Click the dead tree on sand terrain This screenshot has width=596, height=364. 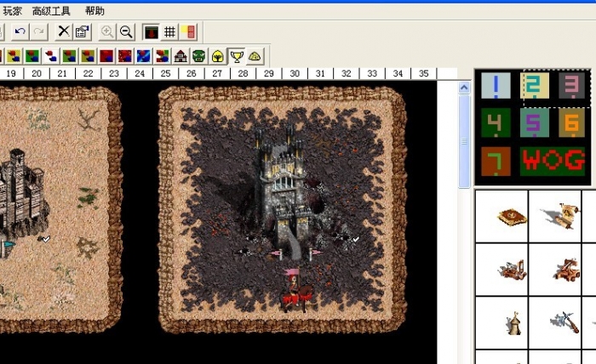click(x=89, y=118)
